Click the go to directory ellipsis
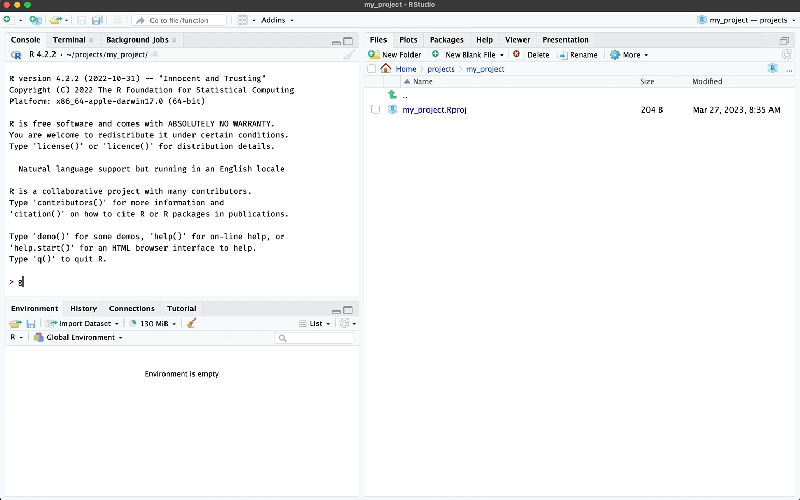 pos(789,69)
